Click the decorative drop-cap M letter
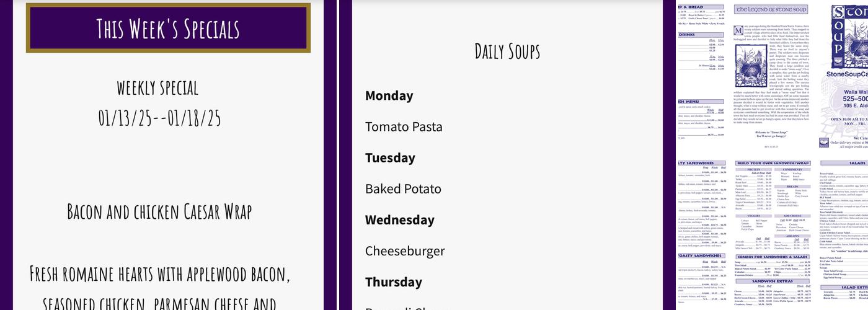 [x=738, y=30]
